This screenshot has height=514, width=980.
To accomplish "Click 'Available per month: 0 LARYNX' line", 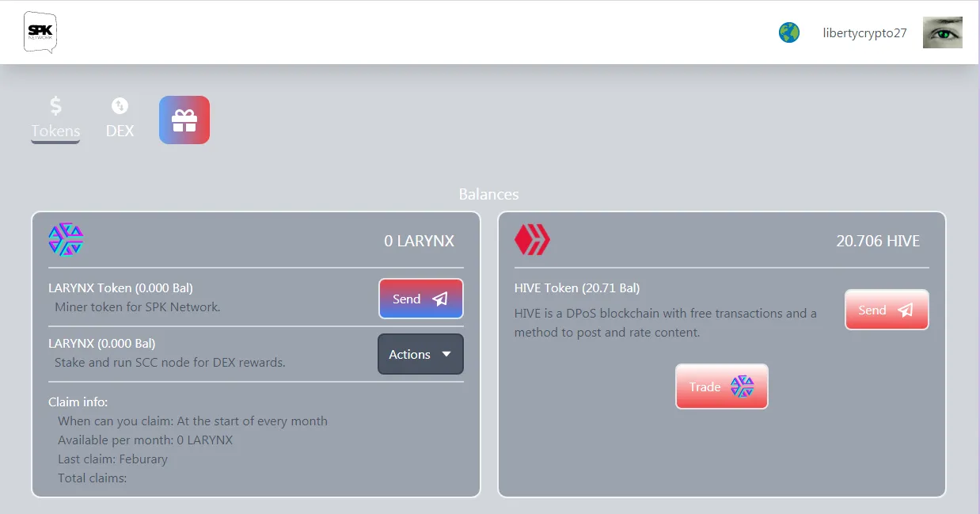I will pos(146,440).
